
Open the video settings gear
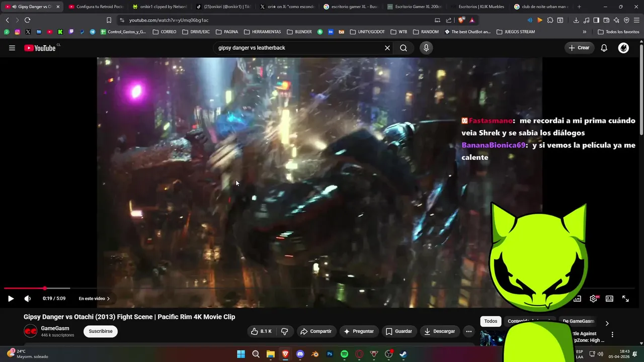point(594,299)
